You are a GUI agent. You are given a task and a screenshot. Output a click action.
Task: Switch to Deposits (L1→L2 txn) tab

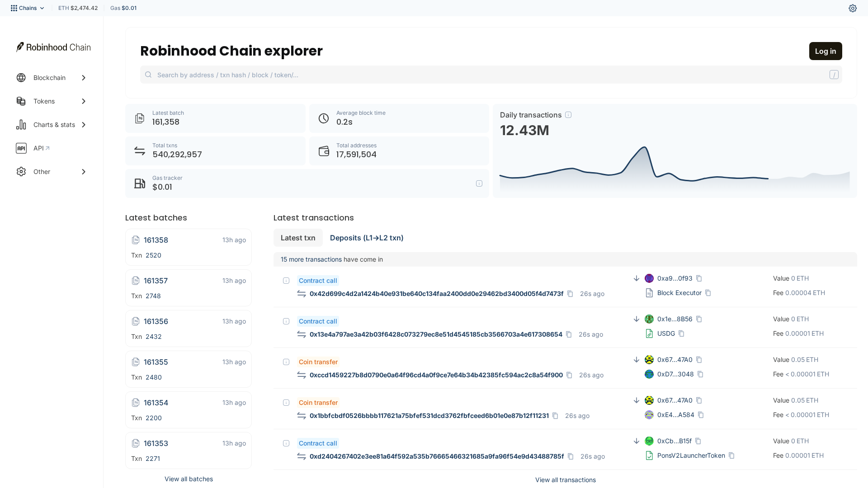tap(367, 238)
